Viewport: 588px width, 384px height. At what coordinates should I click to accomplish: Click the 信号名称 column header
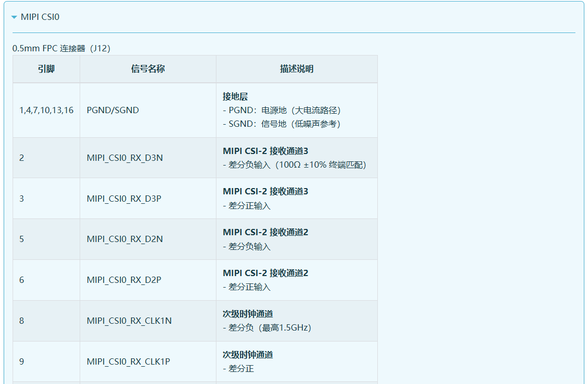pyautogui.click(x=148, y=69)
